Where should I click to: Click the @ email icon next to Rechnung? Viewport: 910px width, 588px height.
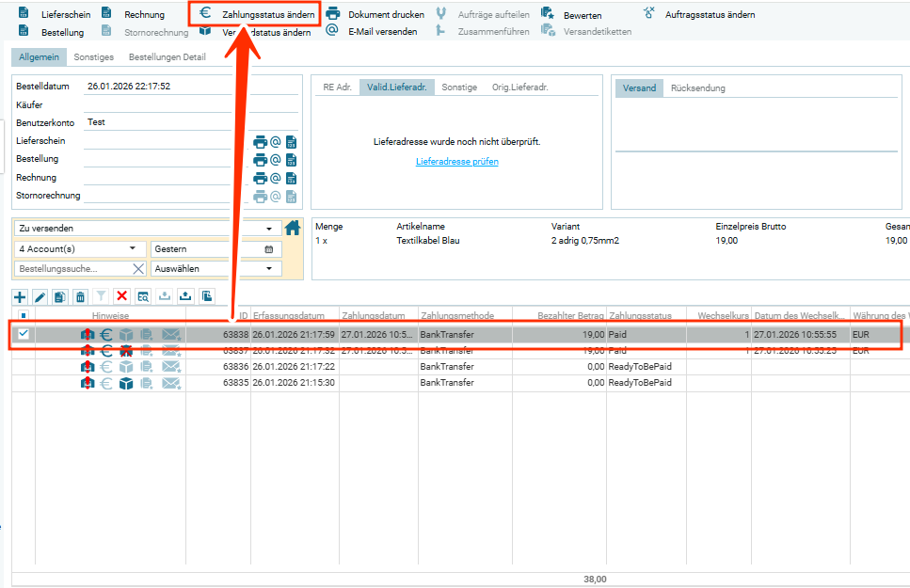tap(276, 178)
